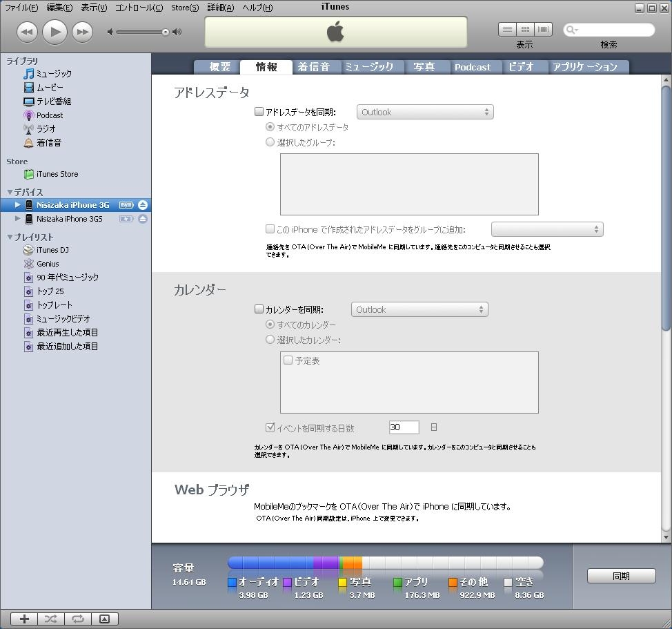Click the 同期 sync button
Screen dimensions: 672x629
pyautogui.click(x=621, y=576)
